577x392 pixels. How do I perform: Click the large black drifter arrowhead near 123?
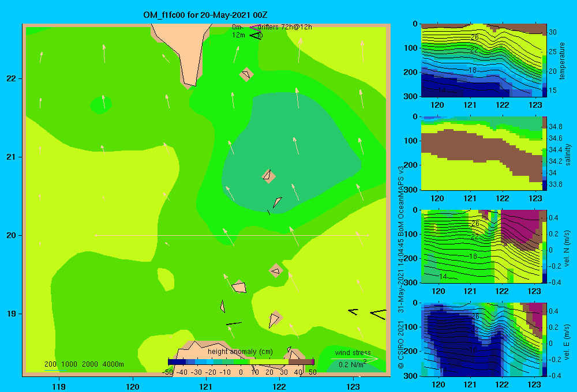379,314
